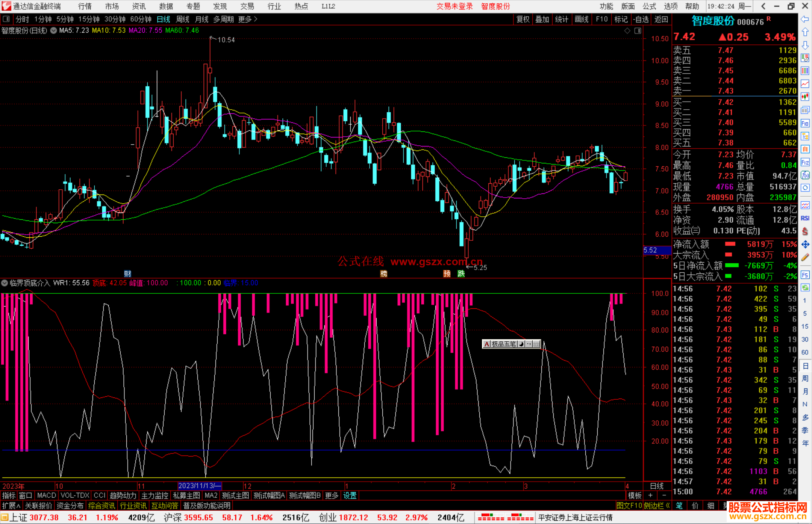Click the four-way move arrows icon
The height and width of the screenshot is (524, 812).
point(805,245)
